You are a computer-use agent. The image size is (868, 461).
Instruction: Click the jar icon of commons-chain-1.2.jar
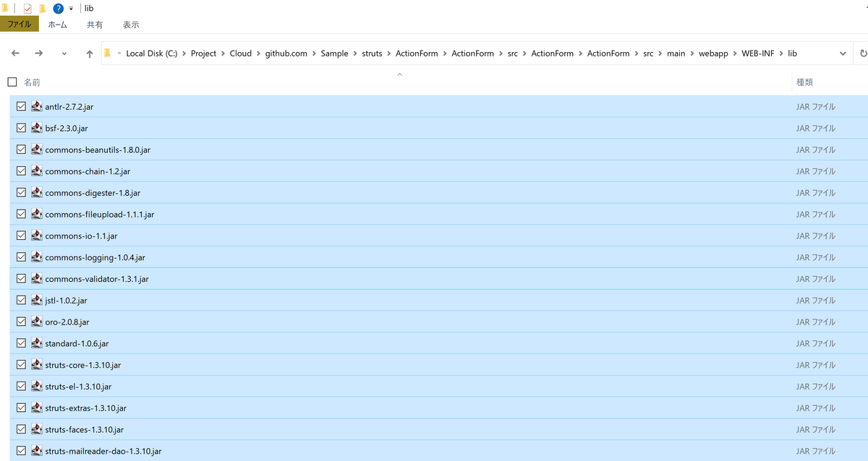[36, 171]
